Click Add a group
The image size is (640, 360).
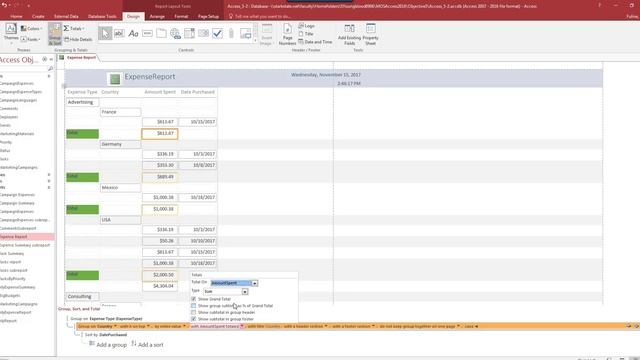tap(108, 344)
